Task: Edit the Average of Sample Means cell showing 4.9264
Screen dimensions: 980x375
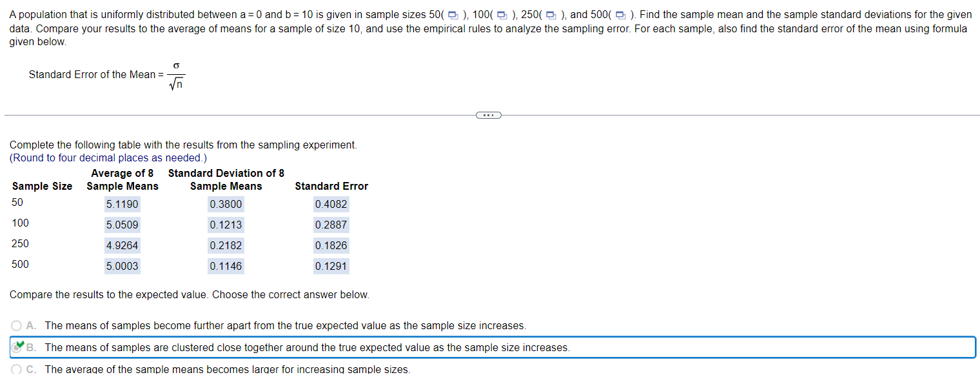Action: [122, 245]
